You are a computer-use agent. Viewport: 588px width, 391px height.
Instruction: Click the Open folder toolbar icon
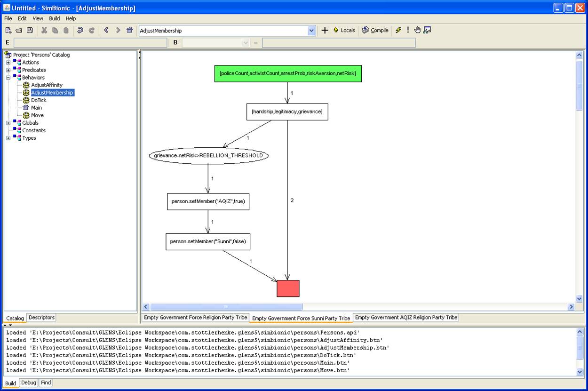pos(19,30)
